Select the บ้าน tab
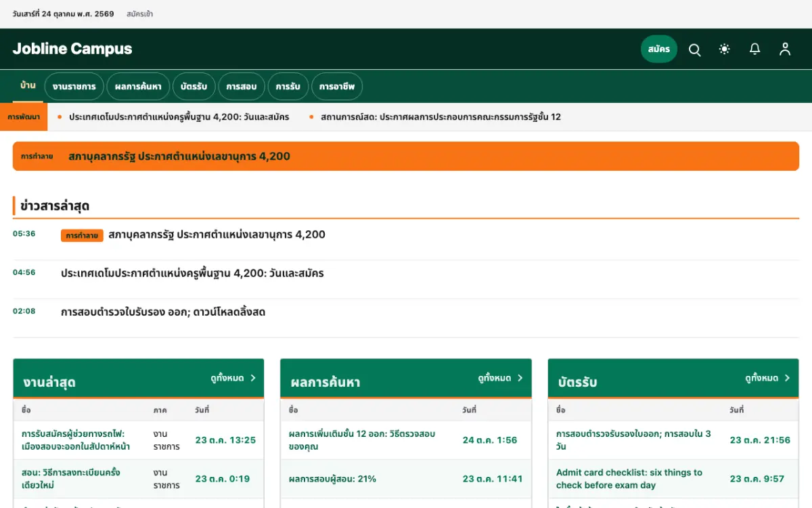 click(x=28, y=86)
